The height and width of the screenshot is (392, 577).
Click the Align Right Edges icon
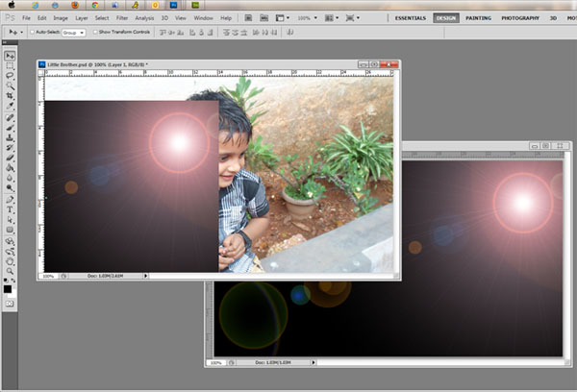[210, 33]
